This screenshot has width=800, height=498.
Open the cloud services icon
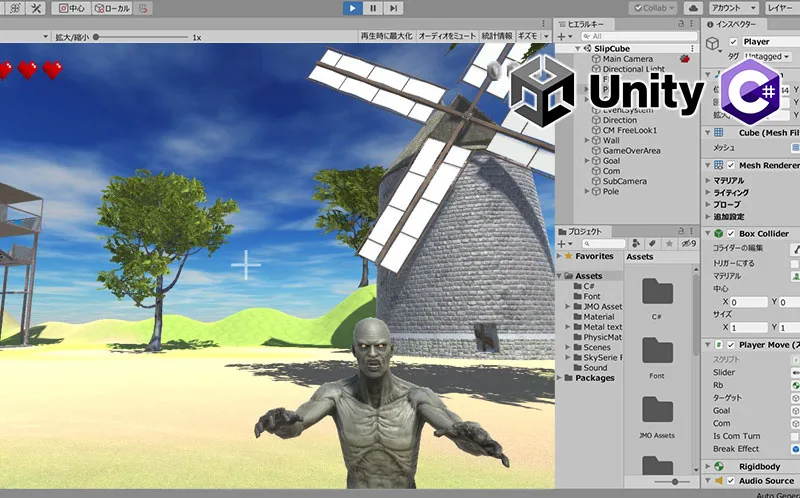click(x=693, y=8)
